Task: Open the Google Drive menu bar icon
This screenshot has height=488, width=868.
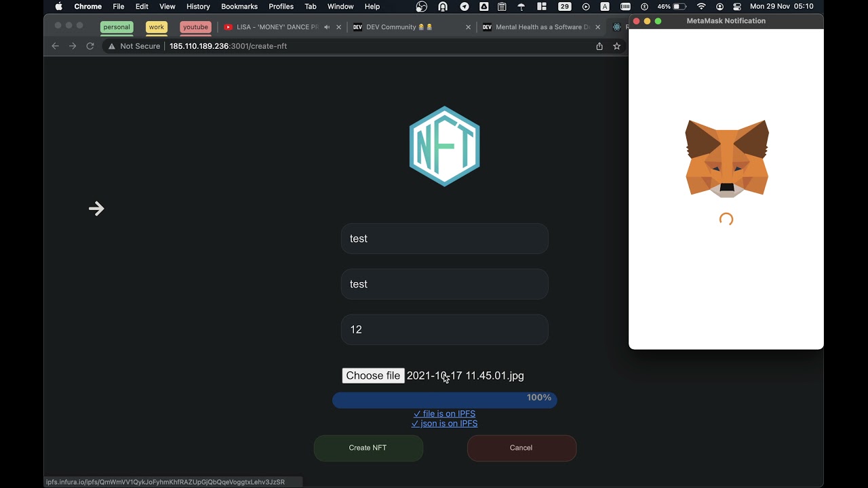Action: [x=484, y=7]
